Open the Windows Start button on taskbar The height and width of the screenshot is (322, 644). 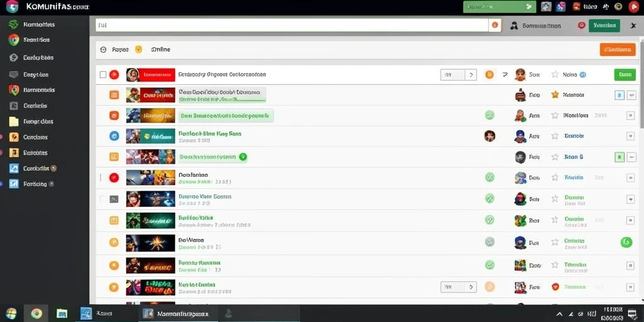[11, 313]
